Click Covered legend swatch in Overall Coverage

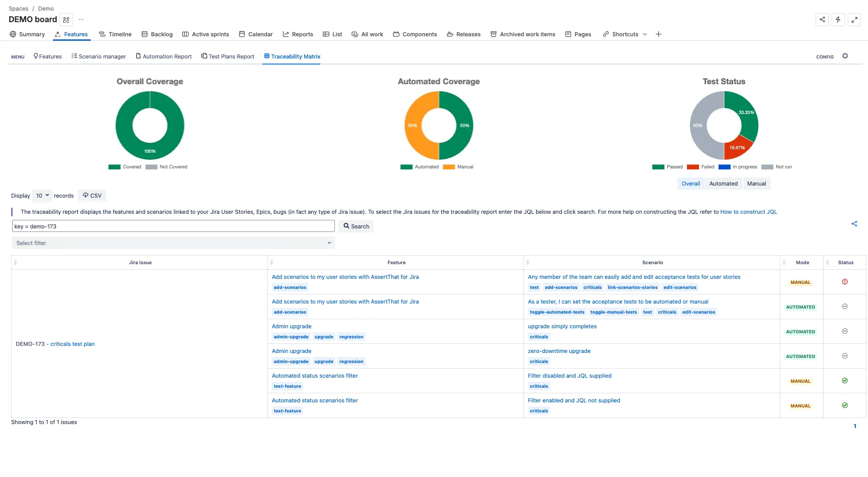[114, 167]
